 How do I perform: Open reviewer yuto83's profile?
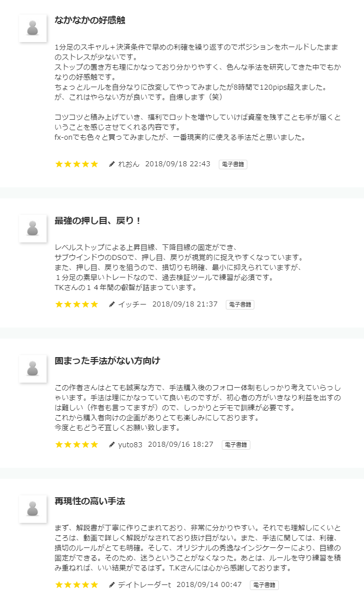coord(130,445)
